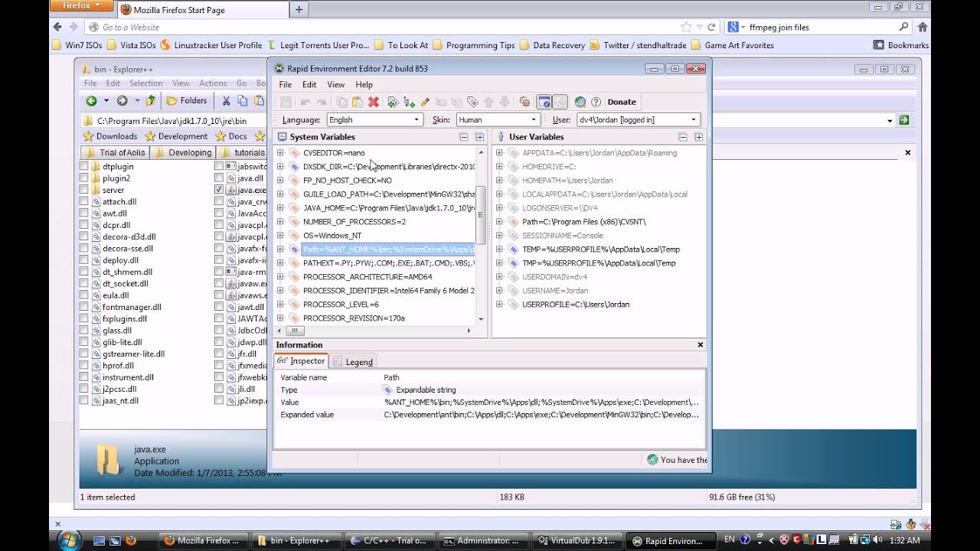980x551 pixels.
Task: Toggle the greyed tag view icon beside the Information toggle
Action: (x=560, y=102)
